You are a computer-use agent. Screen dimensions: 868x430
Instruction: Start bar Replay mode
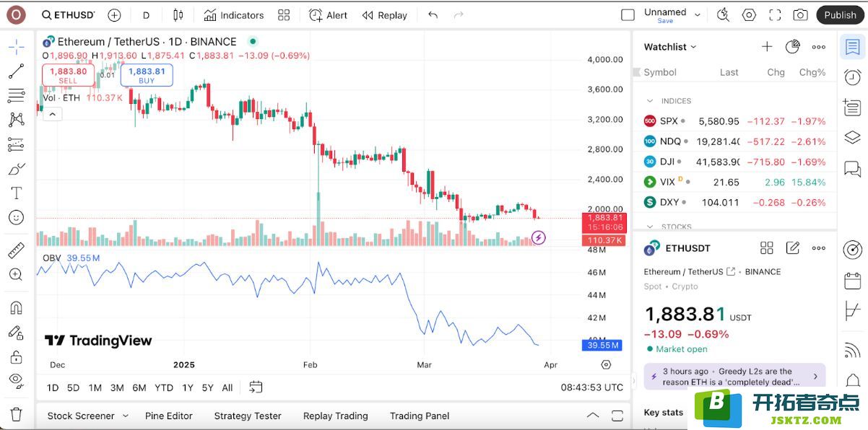(x=385, y=15)
